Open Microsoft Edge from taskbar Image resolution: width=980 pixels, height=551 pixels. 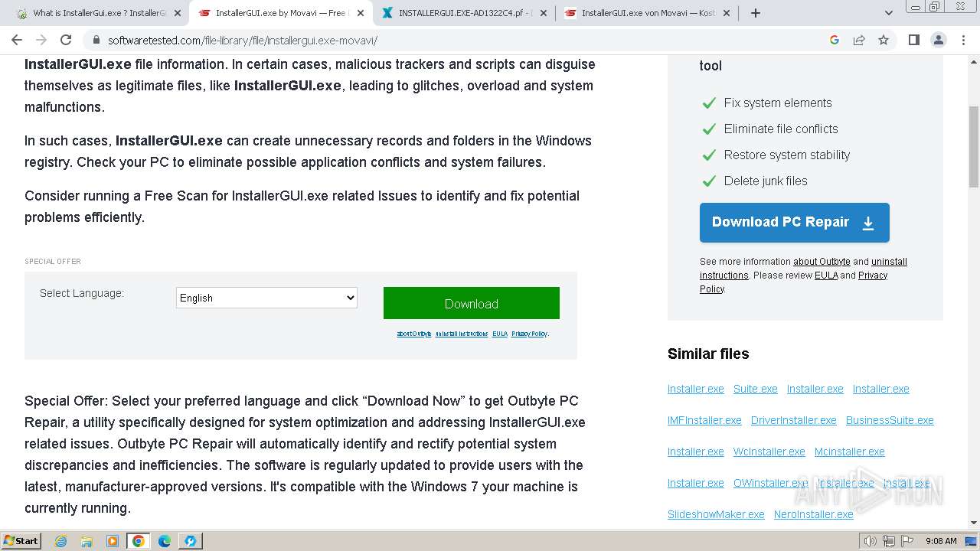coord(165,541)
